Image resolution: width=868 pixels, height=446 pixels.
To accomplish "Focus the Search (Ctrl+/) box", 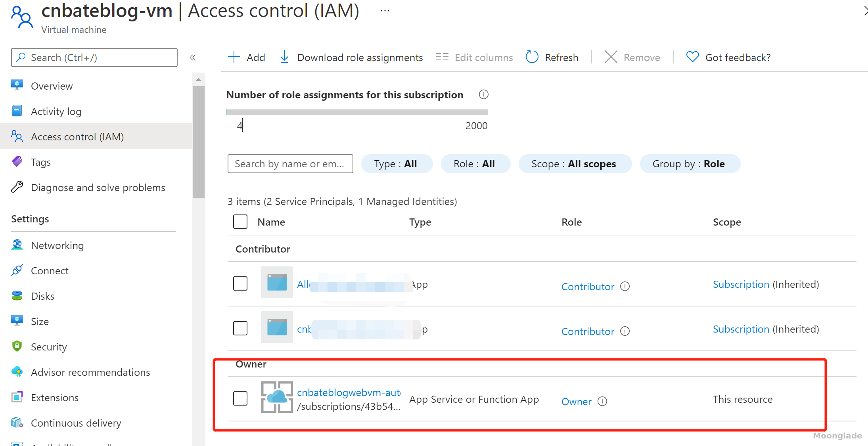I will 94,57.
